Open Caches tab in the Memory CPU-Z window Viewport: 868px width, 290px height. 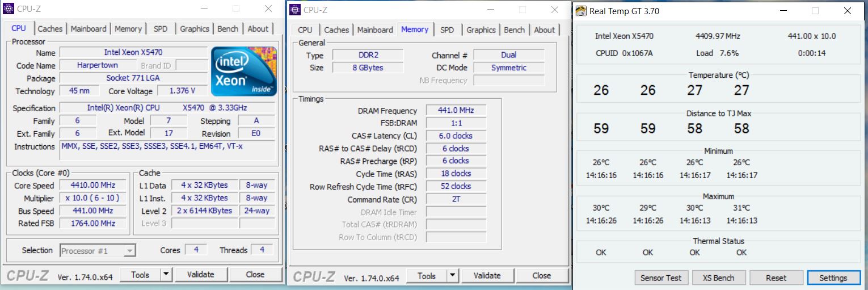pos(337,30)
